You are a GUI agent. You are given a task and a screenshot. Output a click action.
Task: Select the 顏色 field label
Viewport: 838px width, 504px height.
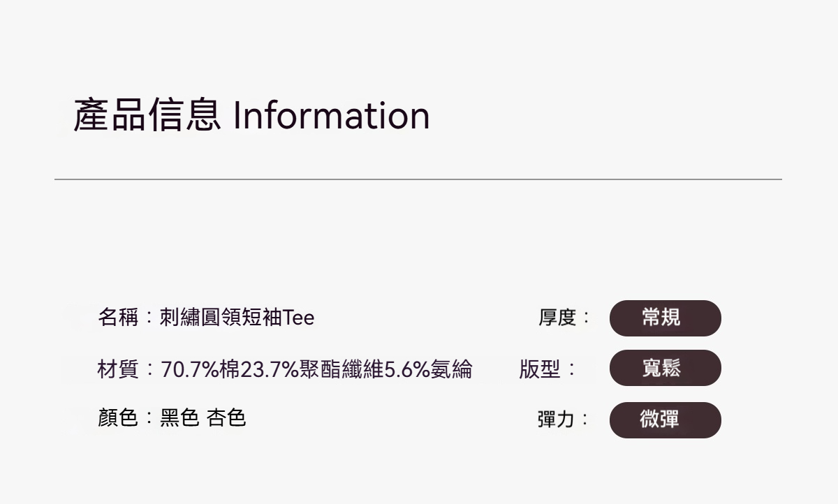(118, 418)
